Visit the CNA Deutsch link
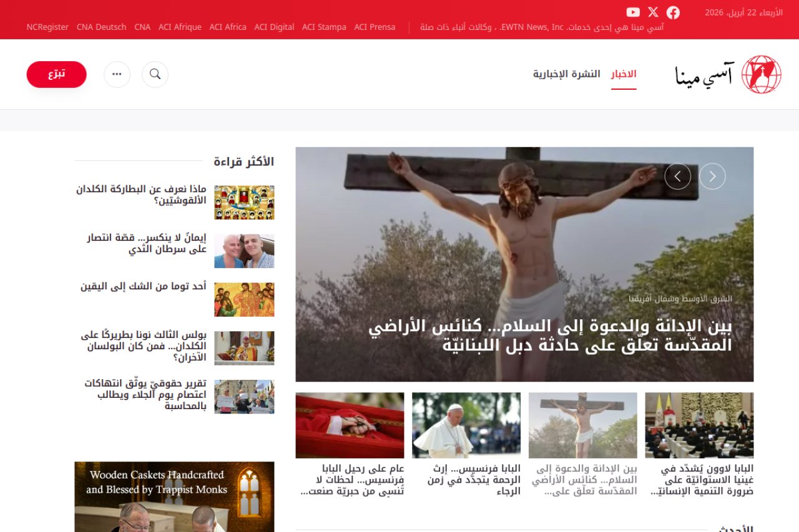Viewport: 799px width, 532px height. coord(101,27)
